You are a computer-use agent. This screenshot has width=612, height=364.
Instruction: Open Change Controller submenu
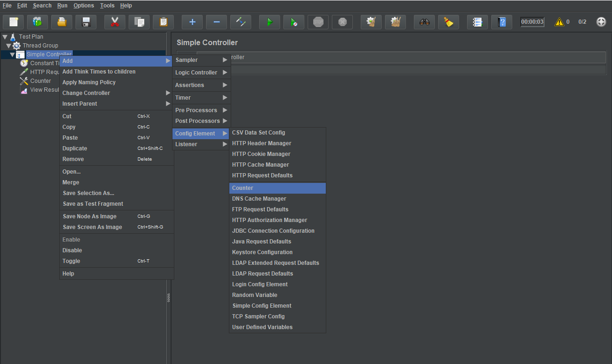[x=117, y=93]
